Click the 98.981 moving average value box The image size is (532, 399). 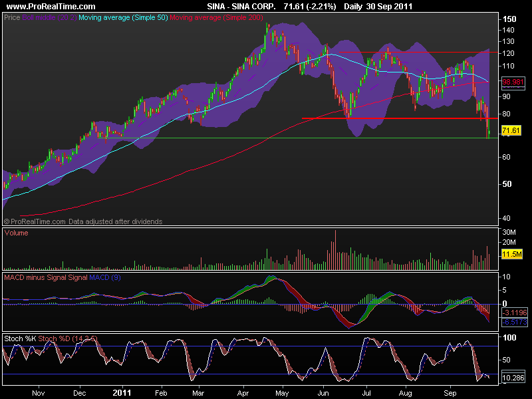513,82
